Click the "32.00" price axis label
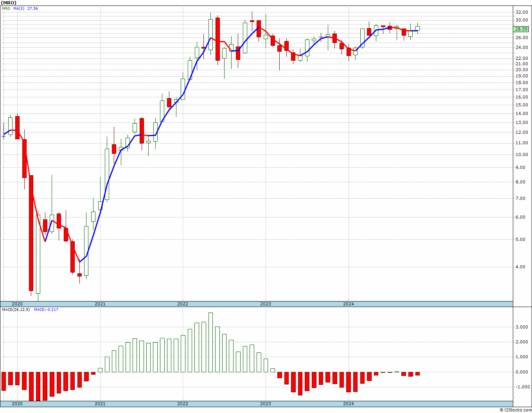The height and width of the screenshot is (413, 532). [521, 13]
